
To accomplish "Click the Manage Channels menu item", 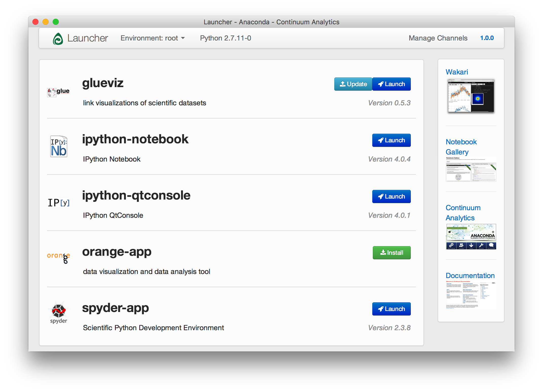I will [x=438, y=38].
